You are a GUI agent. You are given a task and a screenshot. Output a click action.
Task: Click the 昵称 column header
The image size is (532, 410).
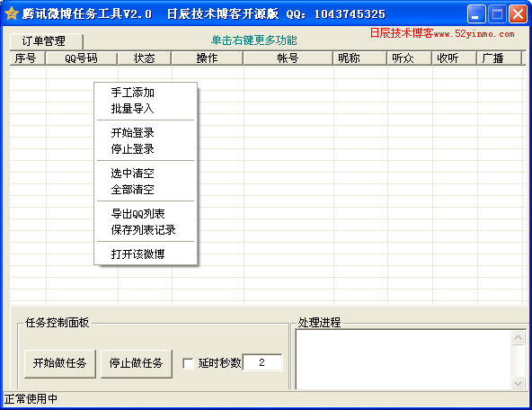[360, 58]
